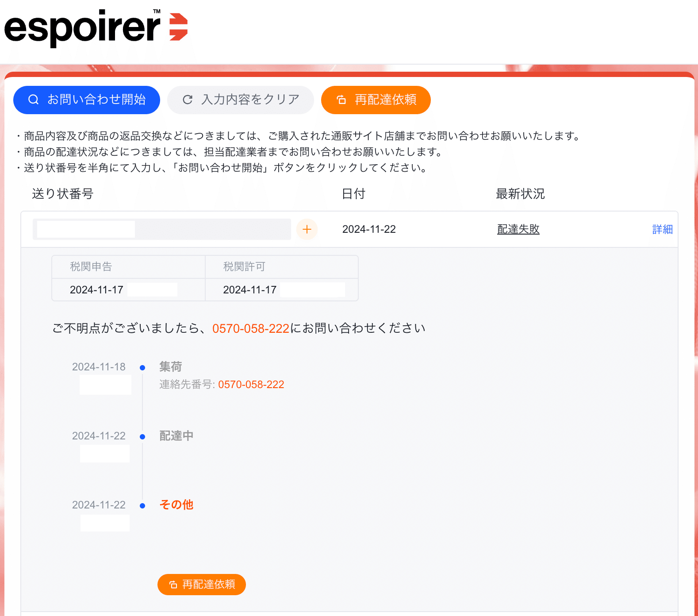The image size is (698, 616).
Task: Click redelivery icon in bottom 再配達依頼 button
Action: pyautogui.click(x=173, y=585)
